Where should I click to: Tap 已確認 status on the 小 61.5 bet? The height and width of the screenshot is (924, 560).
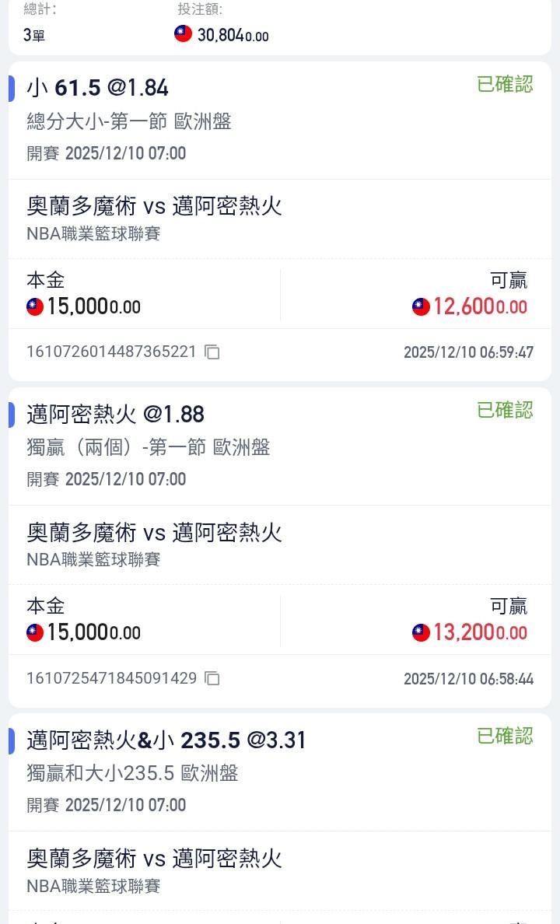pos(505,85)
